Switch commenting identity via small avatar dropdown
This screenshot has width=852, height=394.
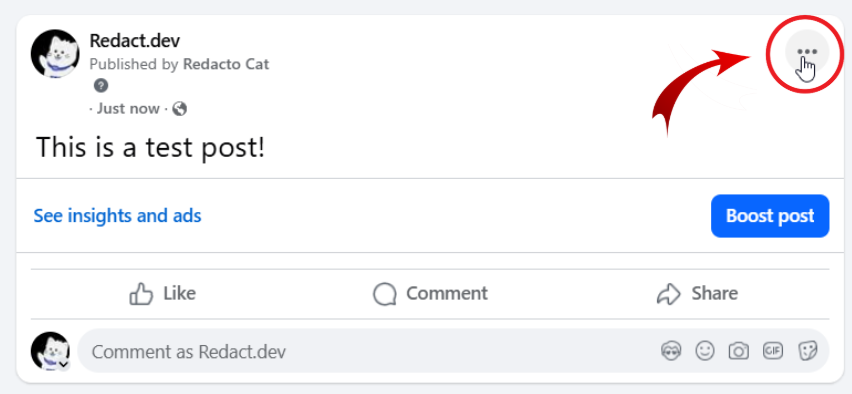coord(64,364)
